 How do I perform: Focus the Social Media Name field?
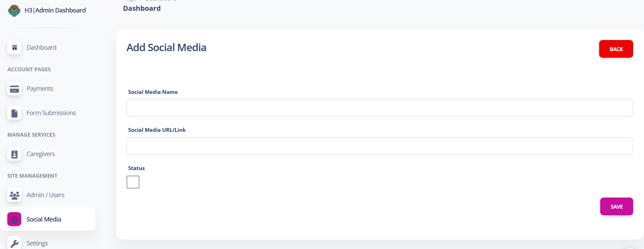[x=379, y=108]
